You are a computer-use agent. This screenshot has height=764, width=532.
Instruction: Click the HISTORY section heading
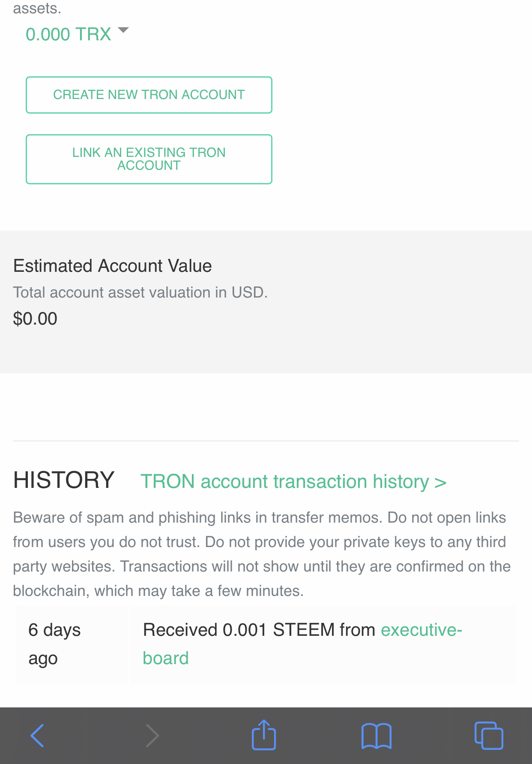(64, 480)
